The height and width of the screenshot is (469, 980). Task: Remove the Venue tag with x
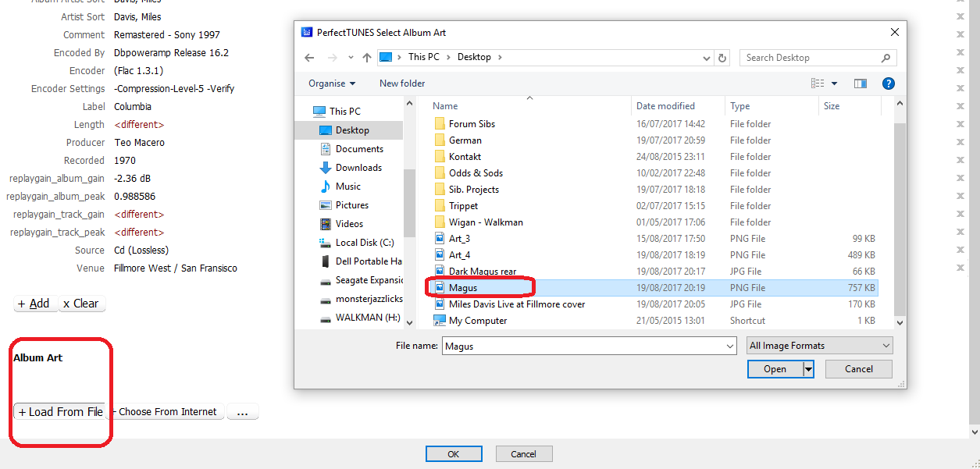click(x=960, y=268)
